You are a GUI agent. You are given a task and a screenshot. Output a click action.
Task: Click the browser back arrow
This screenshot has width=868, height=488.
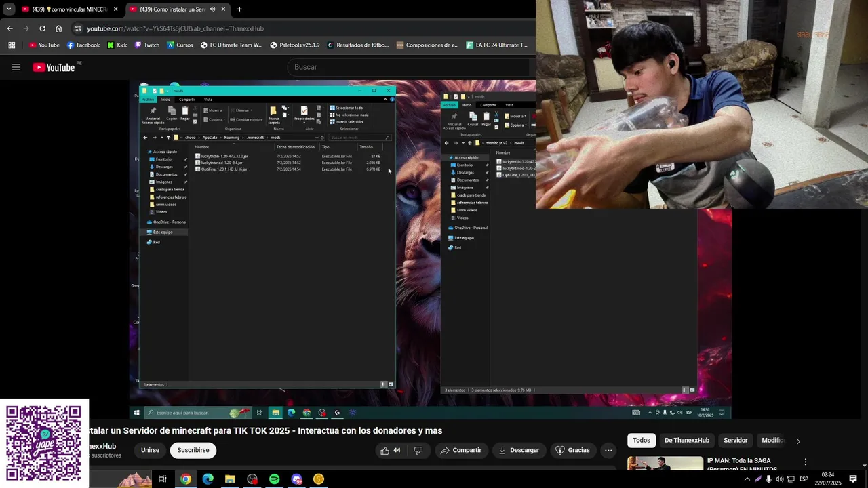click(x=9, y=28)
